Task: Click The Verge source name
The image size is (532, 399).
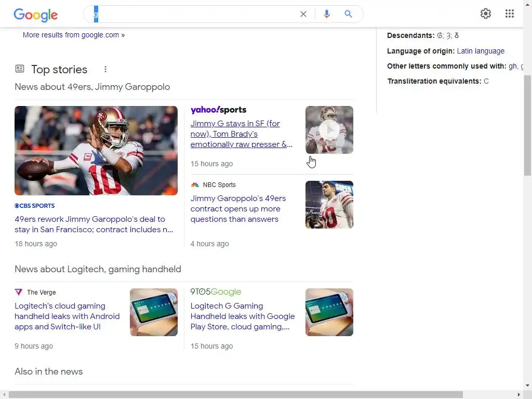Action: click(x=42, y=292)
